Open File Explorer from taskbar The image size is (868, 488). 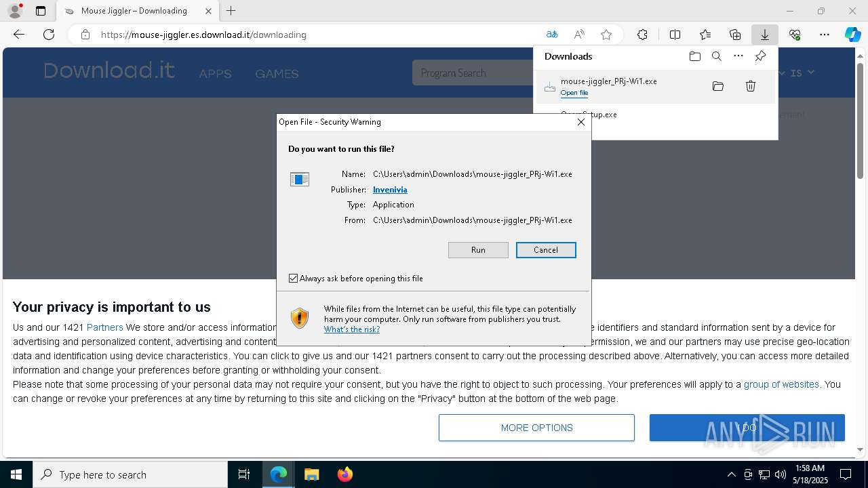pos(311,474)
